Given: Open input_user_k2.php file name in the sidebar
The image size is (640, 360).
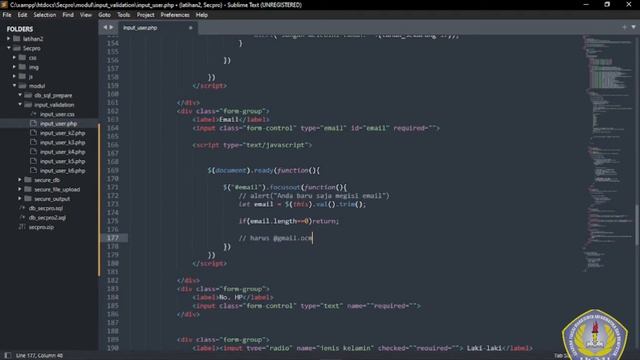Looking at the screenshot, I should 62,133.
